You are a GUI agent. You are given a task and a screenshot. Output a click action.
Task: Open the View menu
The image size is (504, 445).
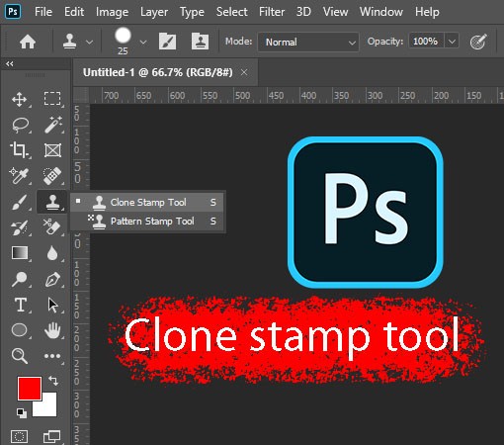[x=335, y=12]
